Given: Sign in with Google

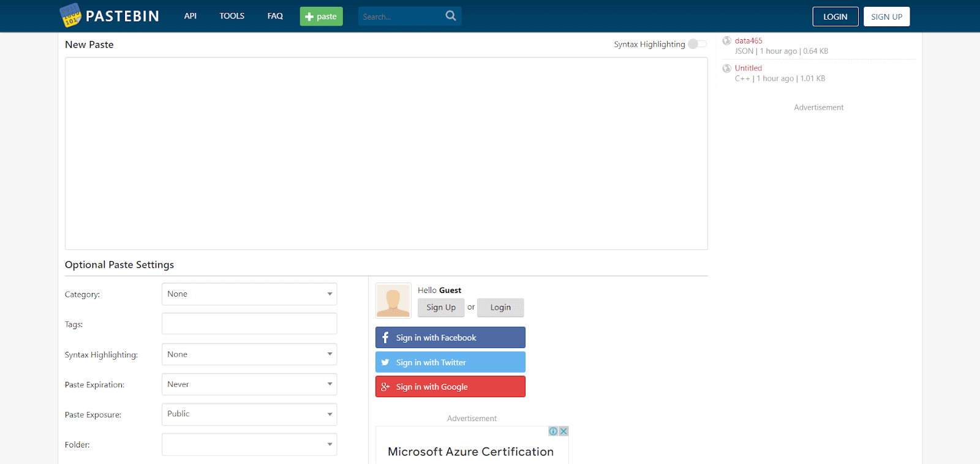Looking at the screenshot, I should tap(450, 387).
